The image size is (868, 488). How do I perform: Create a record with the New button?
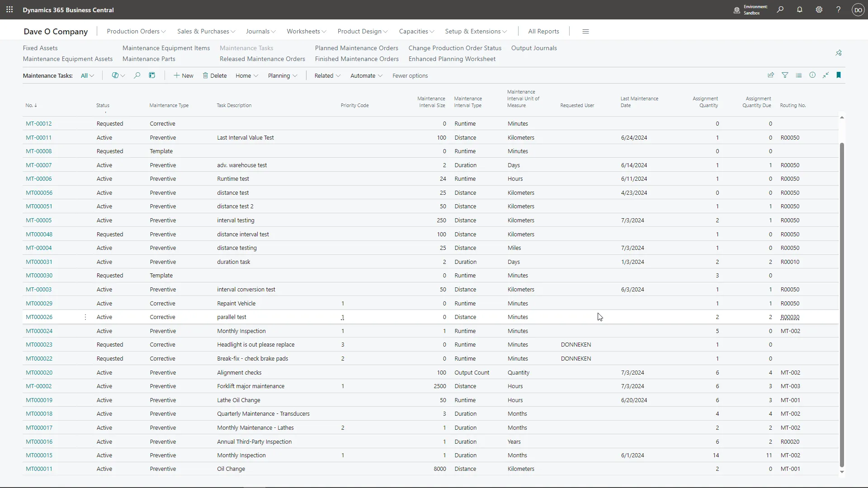point(183,75)
